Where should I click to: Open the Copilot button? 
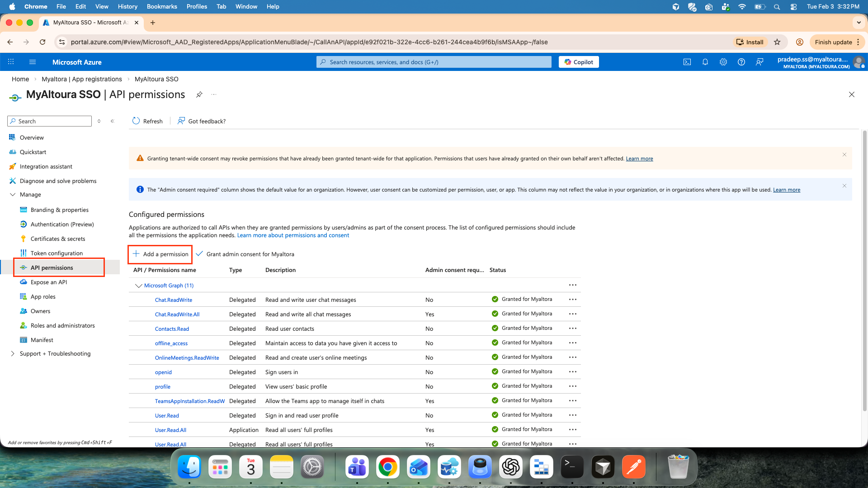[x=579, y=62]
